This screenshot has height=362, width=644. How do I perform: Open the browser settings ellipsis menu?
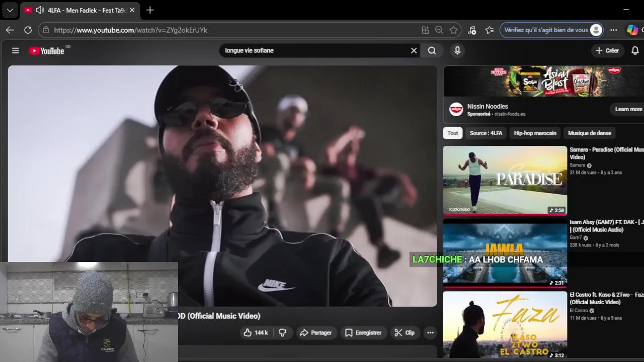click(x=613, y=30)
